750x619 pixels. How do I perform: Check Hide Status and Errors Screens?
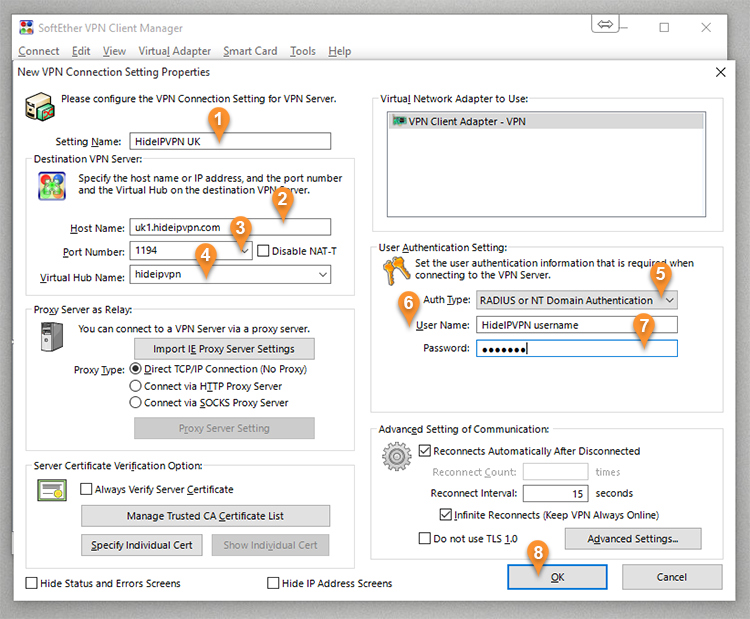coord(31,583)
